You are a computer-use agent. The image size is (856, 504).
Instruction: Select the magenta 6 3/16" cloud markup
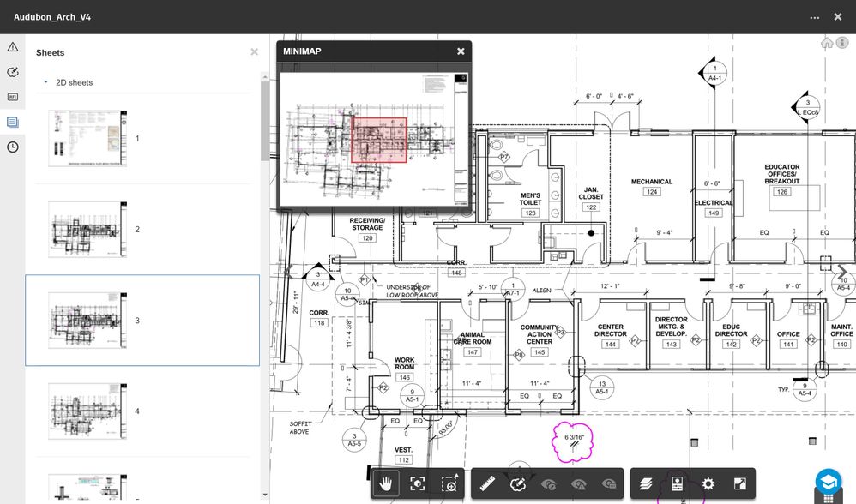point(573,441)
